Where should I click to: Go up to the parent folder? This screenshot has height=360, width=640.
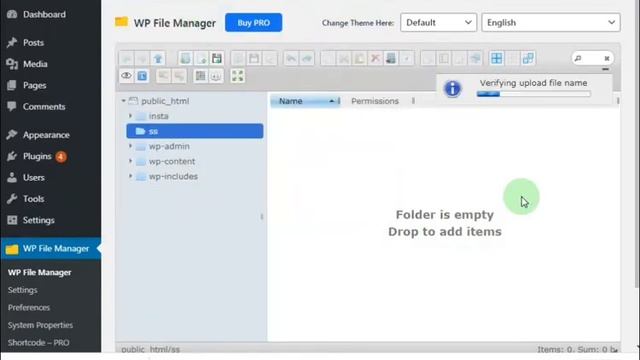pos(158,58)
